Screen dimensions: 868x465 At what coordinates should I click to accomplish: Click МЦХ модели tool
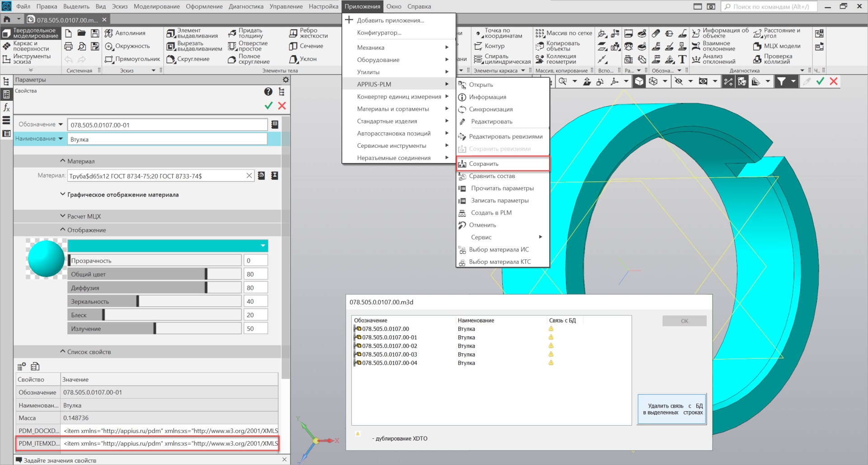(777, 46)
